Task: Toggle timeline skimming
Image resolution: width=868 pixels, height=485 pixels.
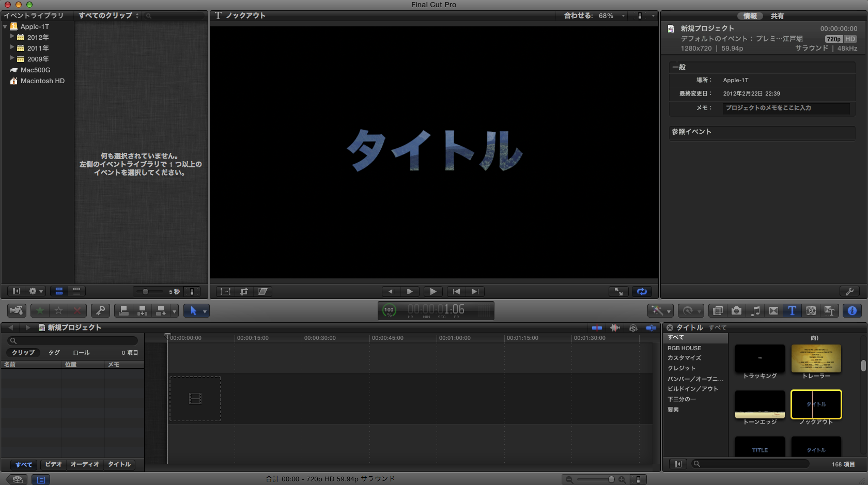Action: click(x=597, y=327)
